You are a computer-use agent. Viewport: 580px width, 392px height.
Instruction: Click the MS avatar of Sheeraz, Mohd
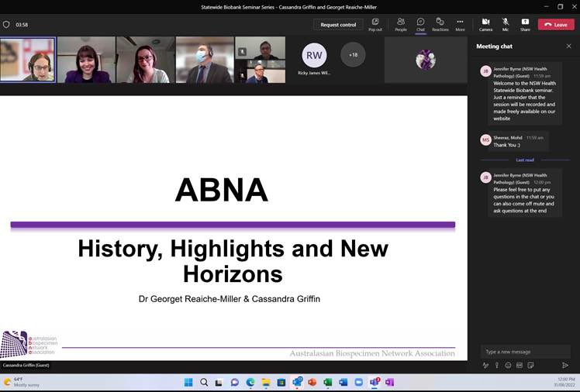click(x=485, y=139)
